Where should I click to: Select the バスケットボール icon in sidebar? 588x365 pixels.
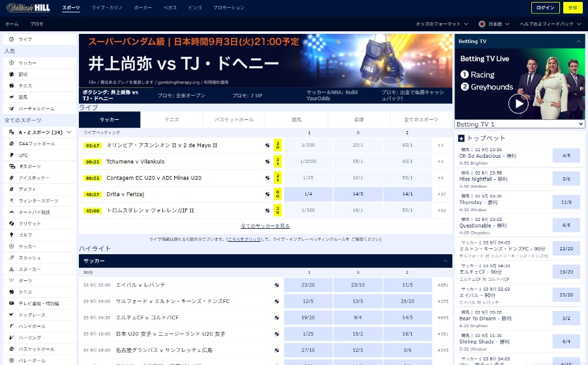pos(11,349)
